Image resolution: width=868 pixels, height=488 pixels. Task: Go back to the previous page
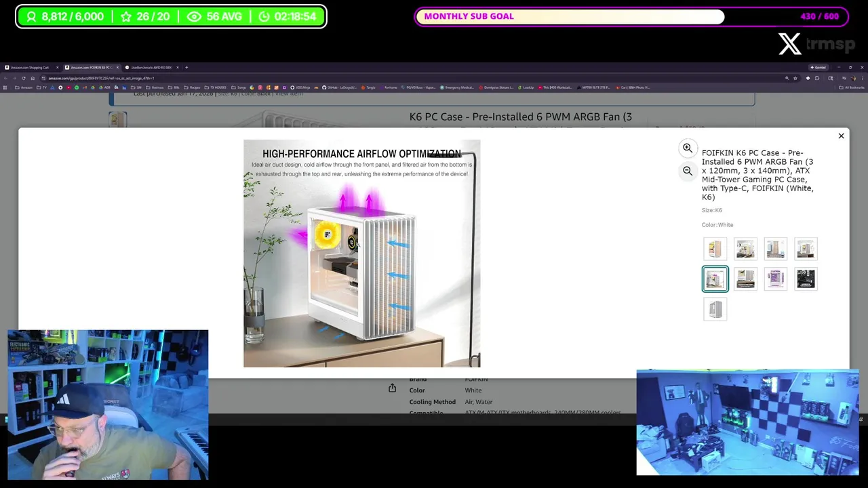tap(5, 78)
